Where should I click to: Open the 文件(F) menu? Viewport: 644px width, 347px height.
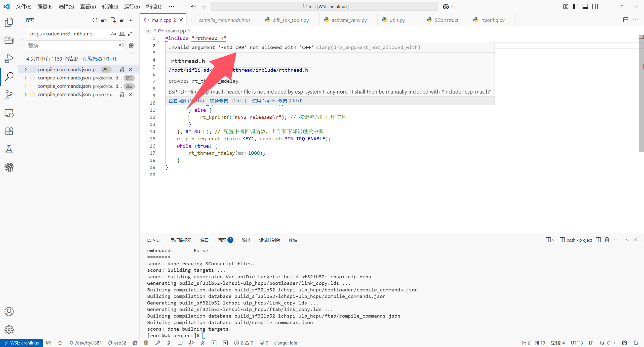point(24,7)
